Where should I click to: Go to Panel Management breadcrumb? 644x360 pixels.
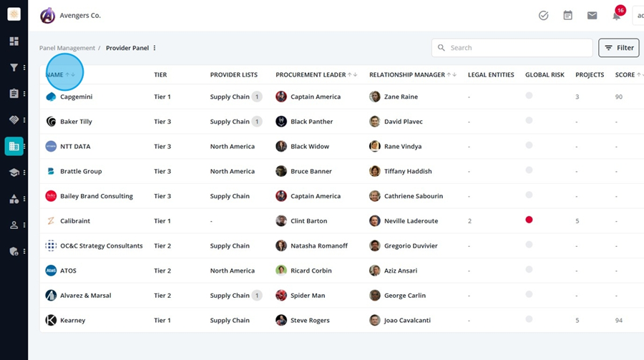point(67,48)
